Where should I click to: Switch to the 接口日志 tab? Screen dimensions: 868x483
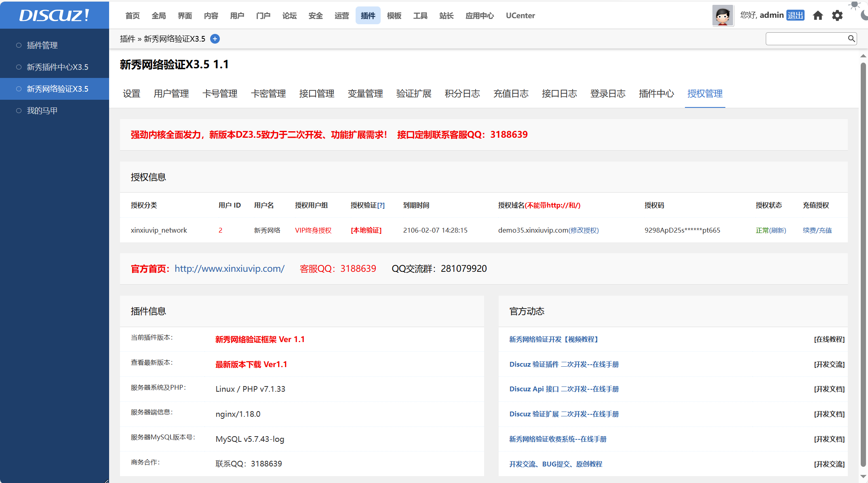(x=559, y=94)
